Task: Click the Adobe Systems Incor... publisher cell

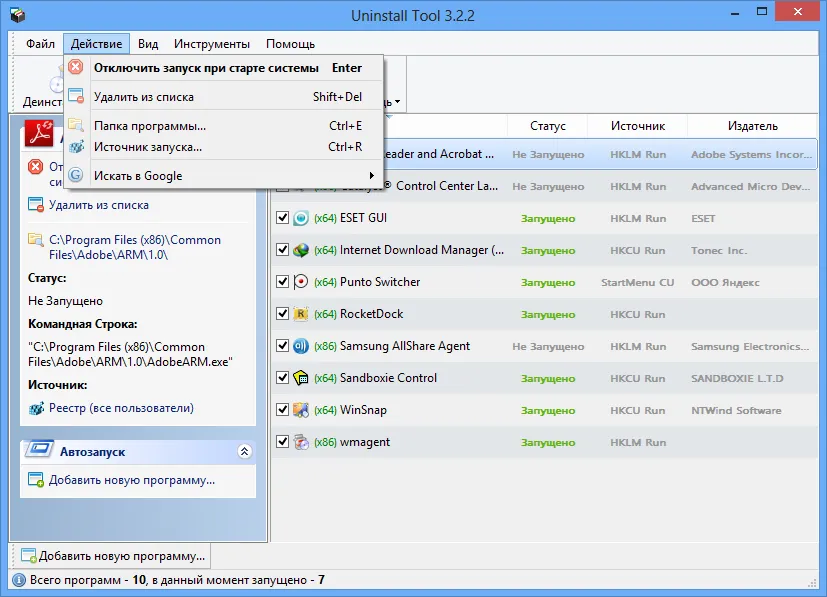Action: coord(751,155)
